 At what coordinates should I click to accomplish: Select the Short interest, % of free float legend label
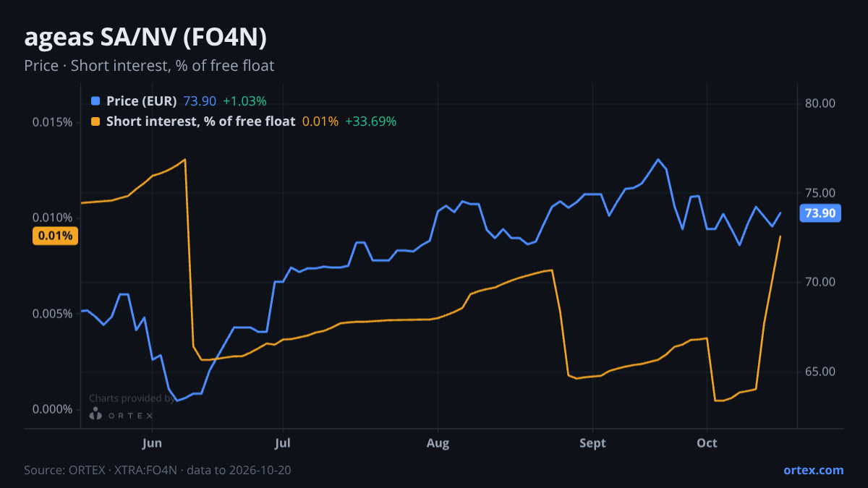[x=200, y=121]
